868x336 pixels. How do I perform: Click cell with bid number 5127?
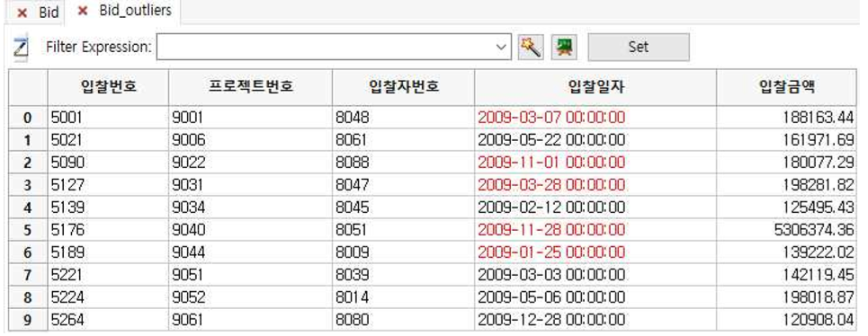(108, 185)
